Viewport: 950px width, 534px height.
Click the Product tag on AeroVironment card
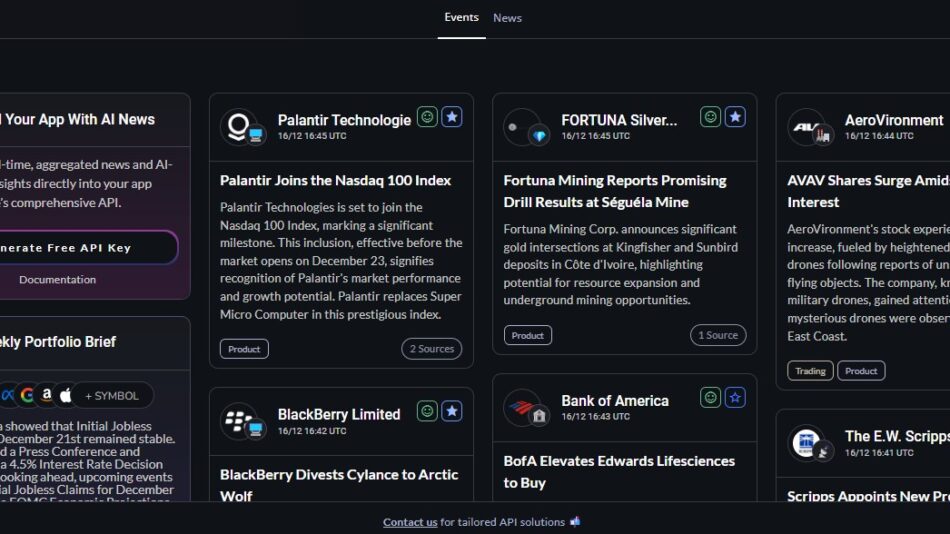pyautogui.click(x=861, y=370)
